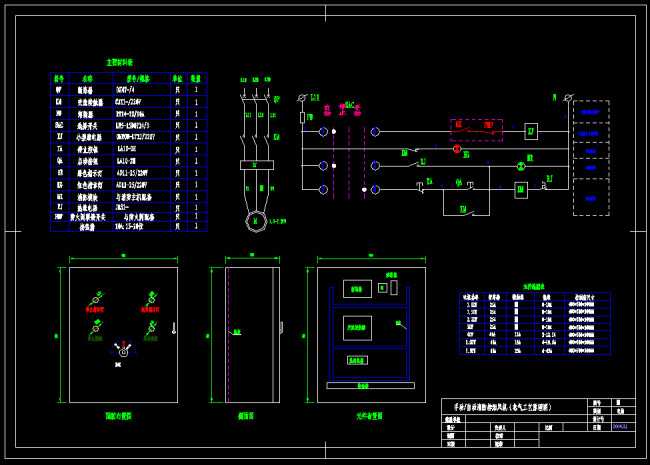Select the thermal relay block on motor lines
Image resolution: width=650 pixels, height=465 pixels.
point(256,164)
